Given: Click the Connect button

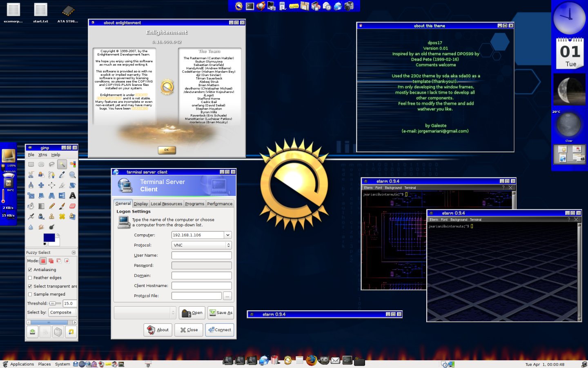Looking at the screenshot, I should point(220,330).
